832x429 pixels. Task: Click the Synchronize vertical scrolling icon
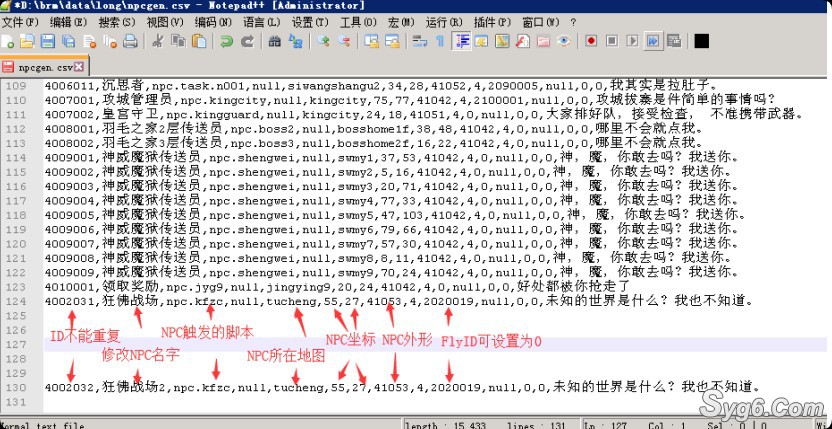371,41
